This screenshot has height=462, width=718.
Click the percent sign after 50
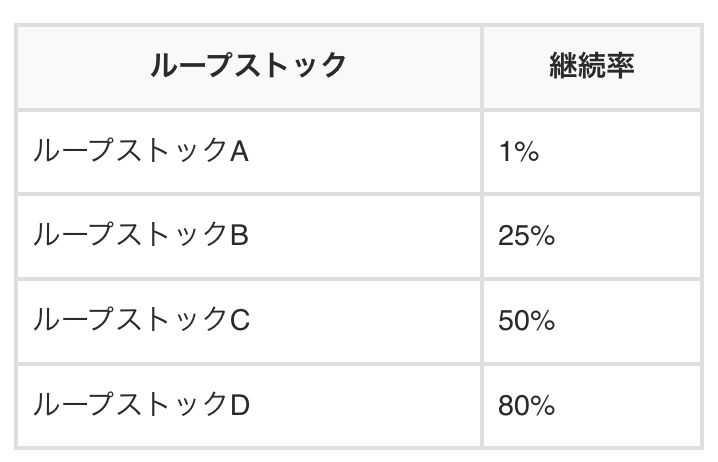541,321
